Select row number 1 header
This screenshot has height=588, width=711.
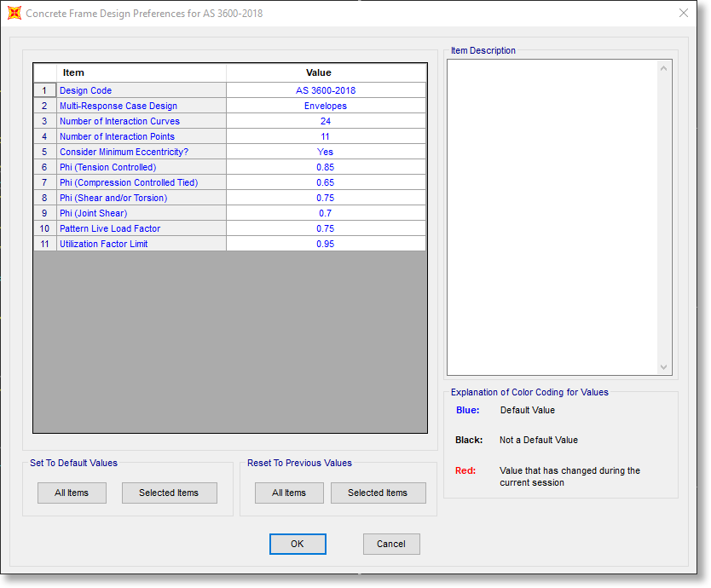point(44,90)
